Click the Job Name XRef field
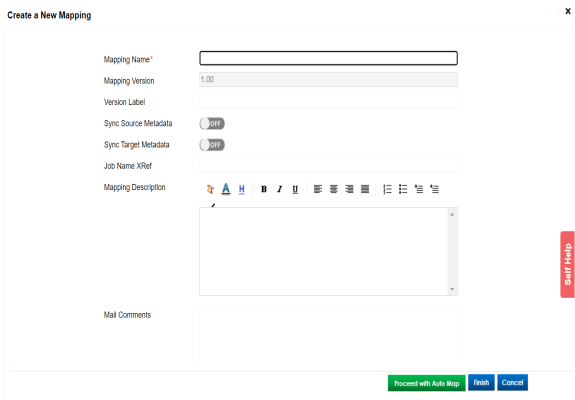575x400 pixels. coord(328,165)
